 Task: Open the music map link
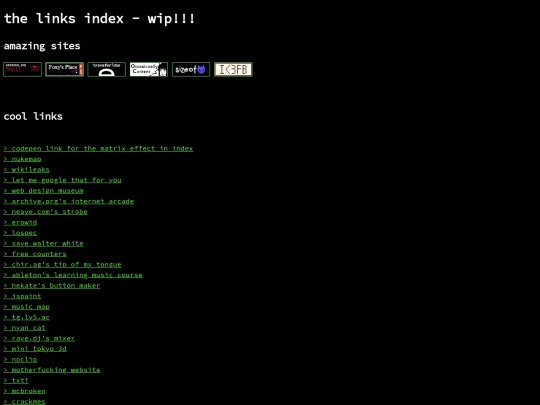27,307
